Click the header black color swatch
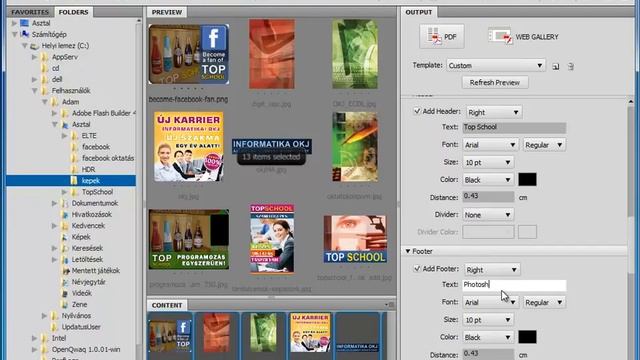 tap(527, 180)
